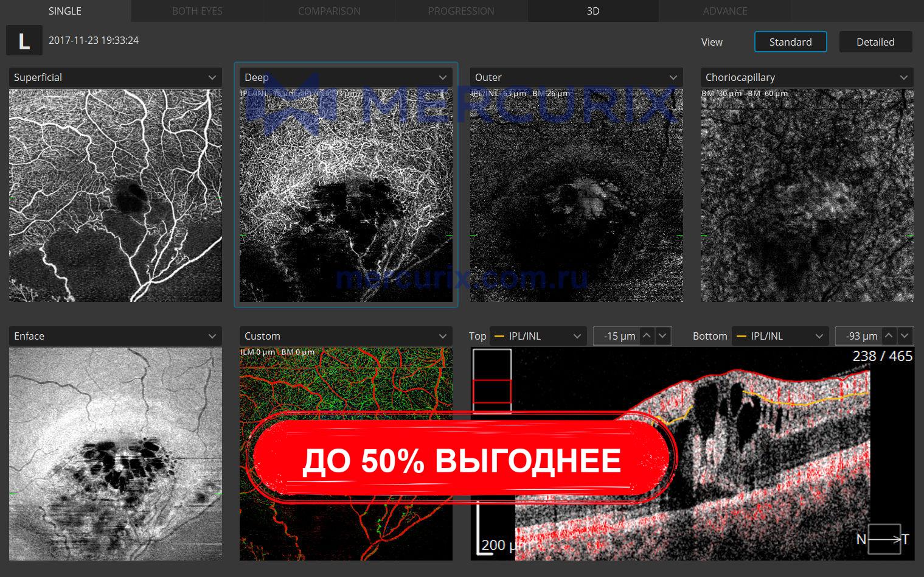Click the View label
The width and height of the screenshot is (924, 577).
(x=712, y=42)
